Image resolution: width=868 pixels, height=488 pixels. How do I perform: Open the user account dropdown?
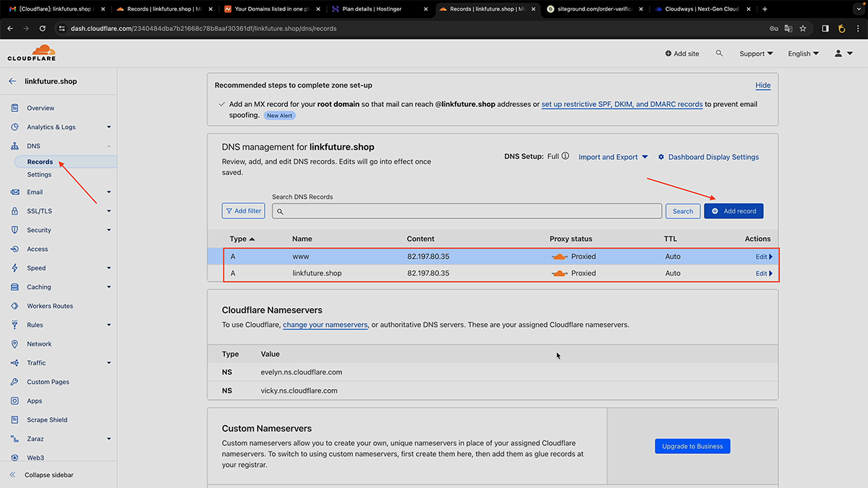(843, 53)
